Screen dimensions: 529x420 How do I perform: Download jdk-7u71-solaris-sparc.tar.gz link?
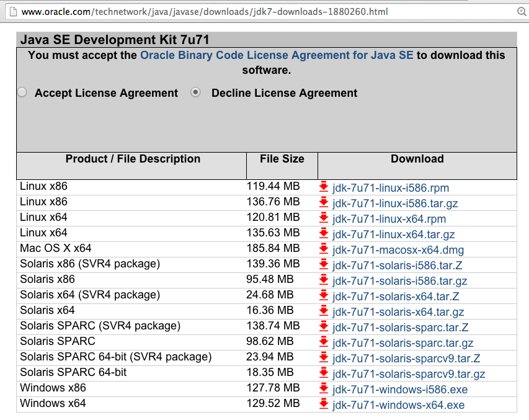[x=402, y=343]
